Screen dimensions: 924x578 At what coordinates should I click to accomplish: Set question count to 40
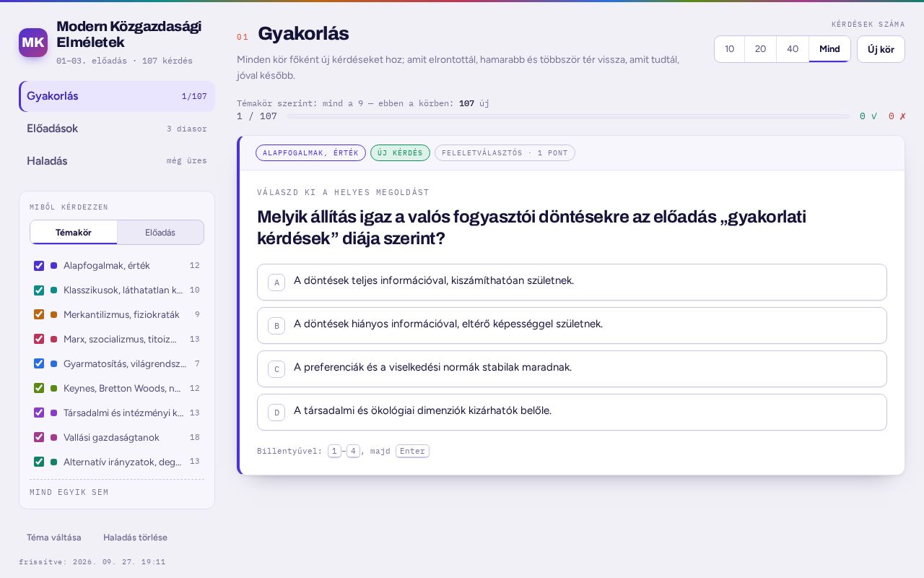[x=793, y=49]
